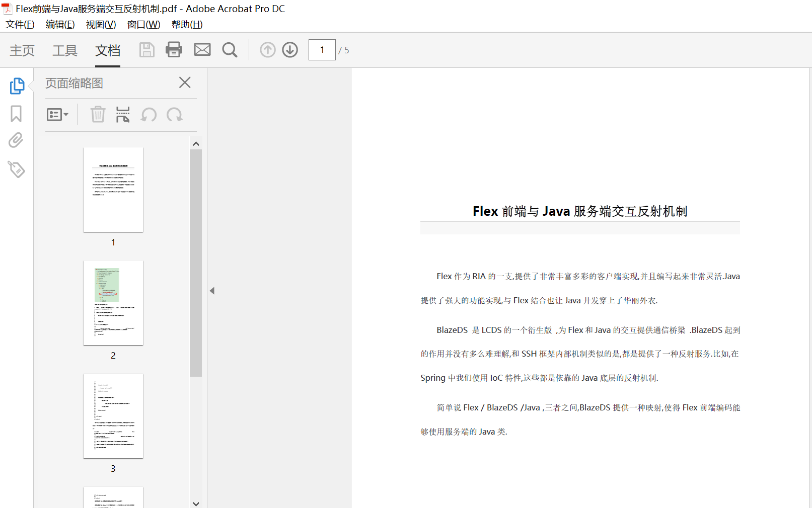Viewport: 812px width, 508px height.
Task: Rotate page counterclockwise
Action: tap(149, 115)
